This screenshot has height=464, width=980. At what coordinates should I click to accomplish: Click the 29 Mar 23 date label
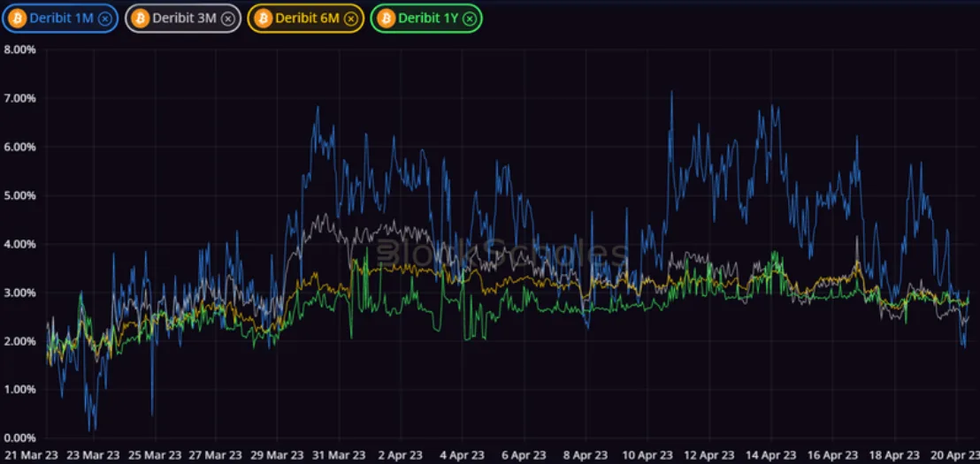click(278, 454)
